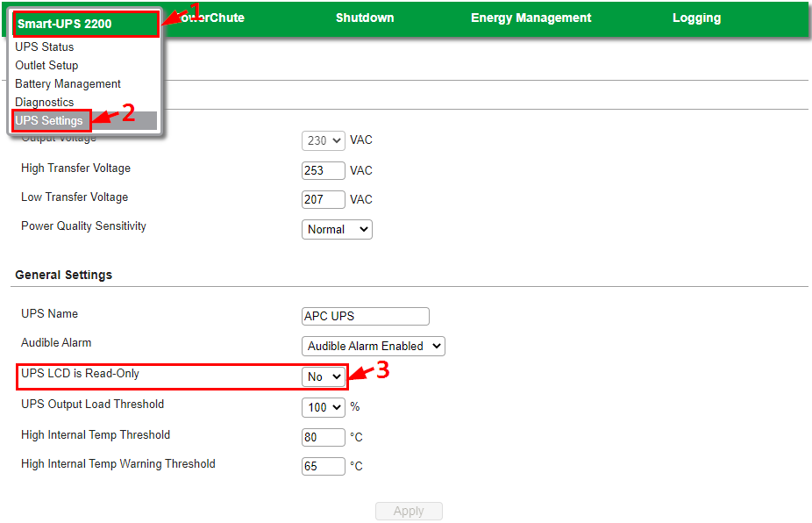Open the PowerChute tab
812x523 pixels.
(x=210, y=18)
